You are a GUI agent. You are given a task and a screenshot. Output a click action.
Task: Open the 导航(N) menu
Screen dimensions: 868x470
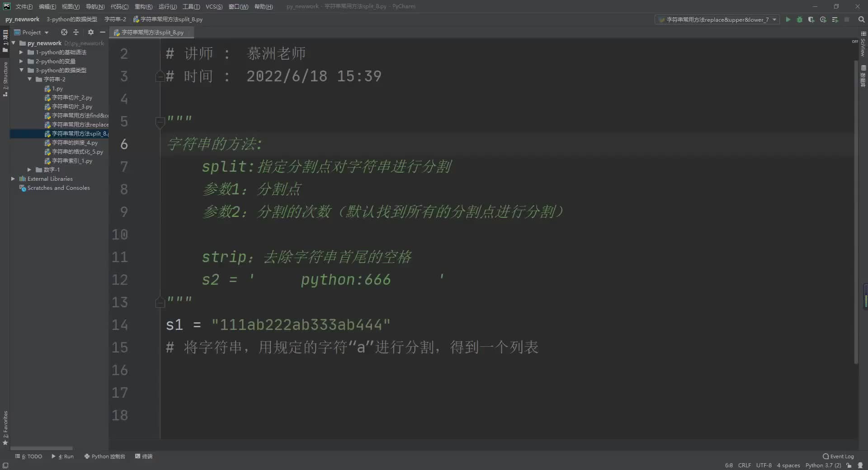pos(95,6)
